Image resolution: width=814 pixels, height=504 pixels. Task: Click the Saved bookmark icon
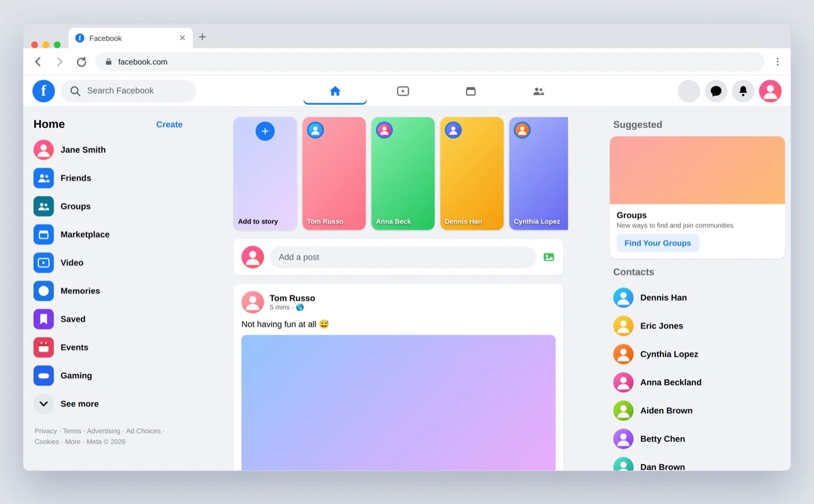(44, 319)
